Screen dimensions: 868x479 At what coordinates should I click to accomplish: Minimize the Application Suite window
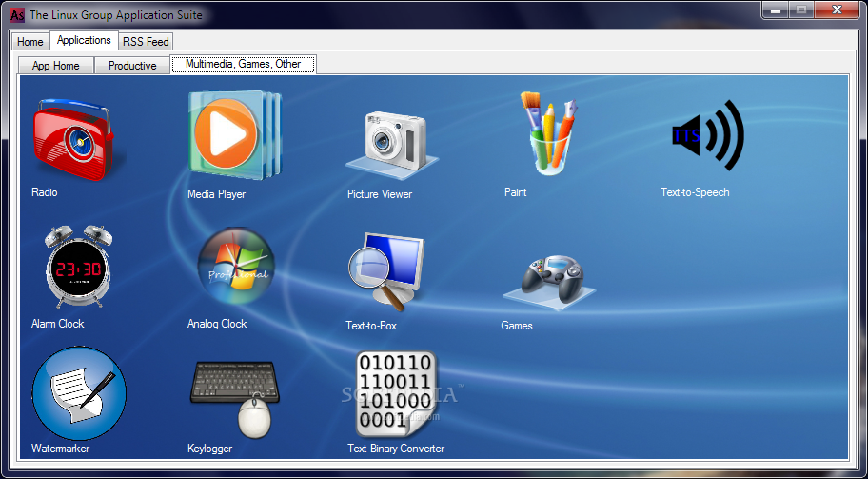(775, 10)
